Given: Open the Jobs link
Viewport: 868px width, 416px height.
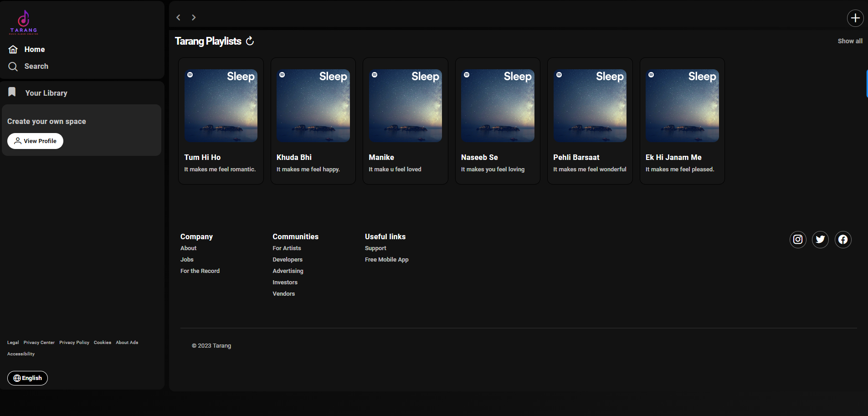Looking at the screenshot, I should coord(187,260).
